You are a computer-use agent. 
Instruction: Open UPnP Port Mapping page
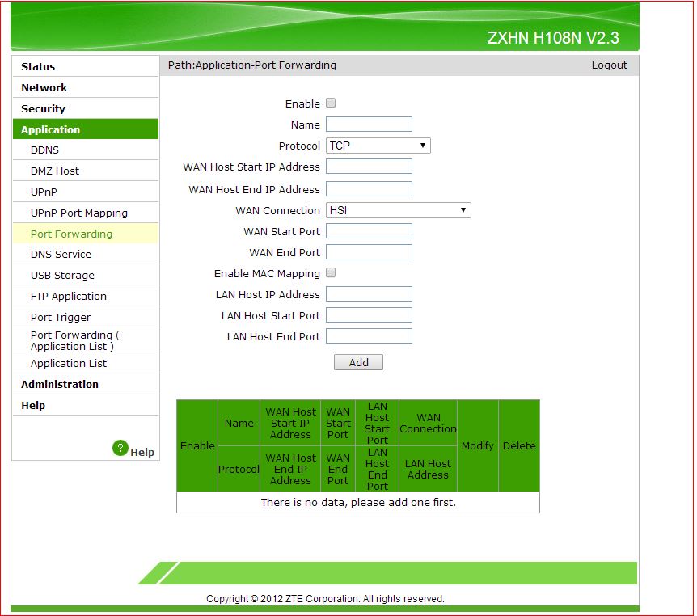(x=86, y=213)
